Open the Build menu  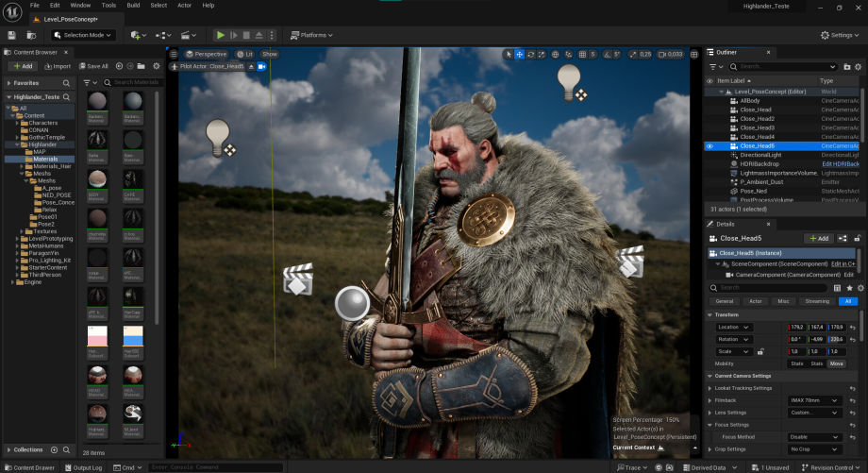[133, 5]
